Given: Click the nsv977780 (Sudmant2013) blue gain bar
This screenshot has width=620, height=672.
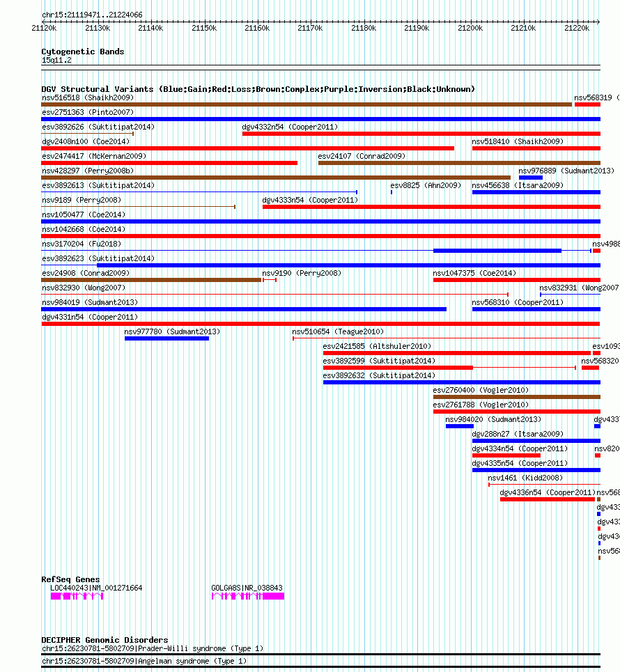Looking at the screenshot, I should [166, 338].
